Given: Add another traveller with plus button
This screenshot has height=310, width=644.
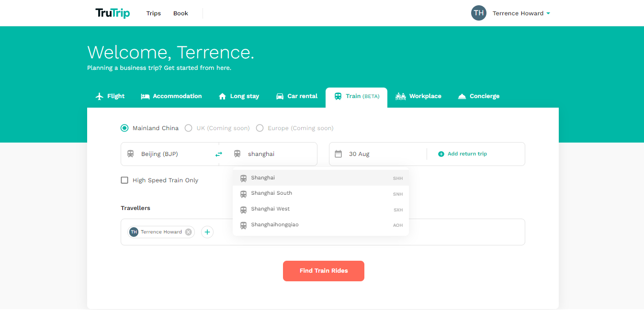Looking at the screenshot, I should (207, 232).
